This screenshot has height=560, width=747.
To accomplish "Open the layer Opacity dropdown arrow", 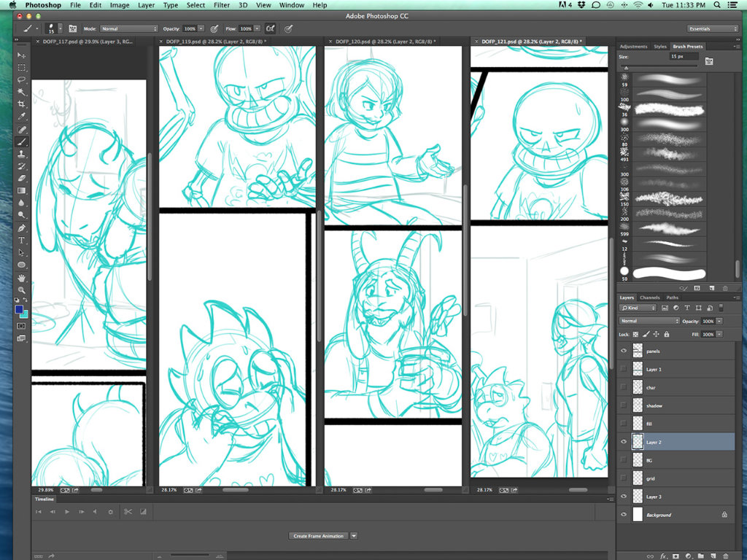I will coord(719,321).
